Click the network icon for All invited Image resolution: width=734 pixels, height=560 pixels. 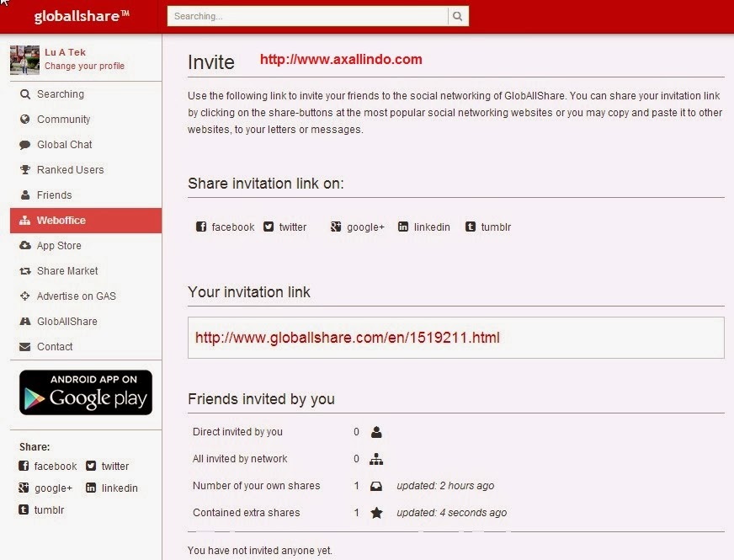376,459
